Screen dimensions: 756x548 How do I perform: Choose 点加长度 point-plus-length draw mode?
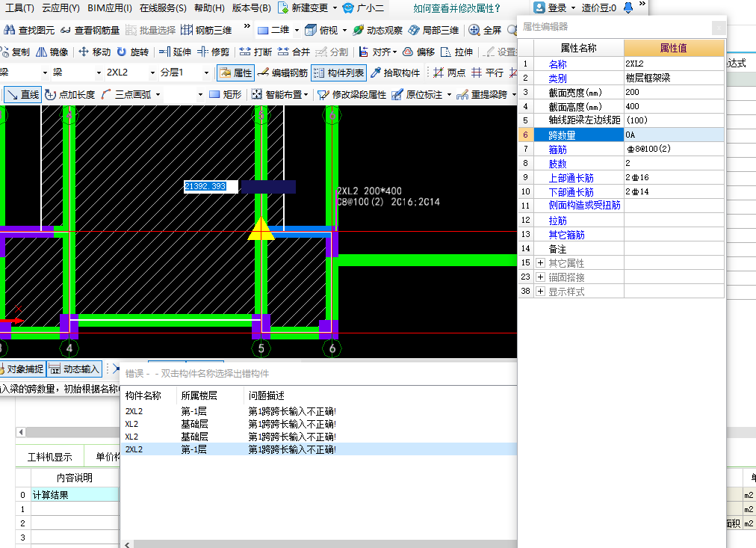tap(70, 94)
